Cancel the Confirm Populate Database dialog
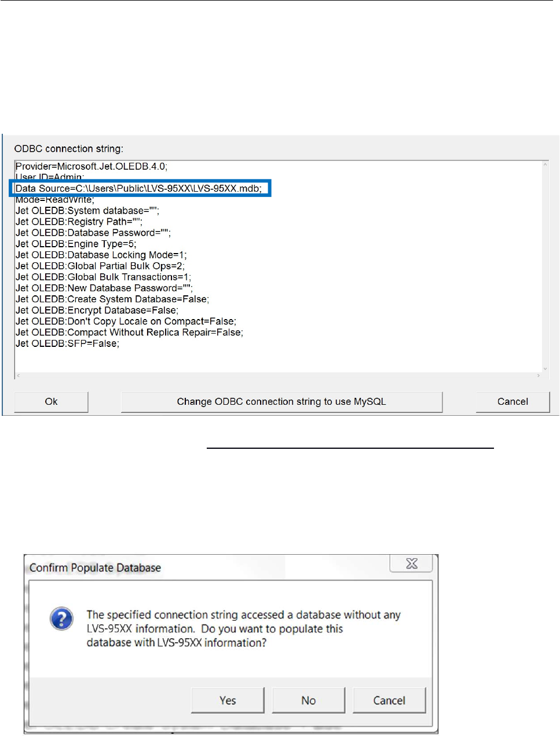The image size is (560, 736). (389, 701)
